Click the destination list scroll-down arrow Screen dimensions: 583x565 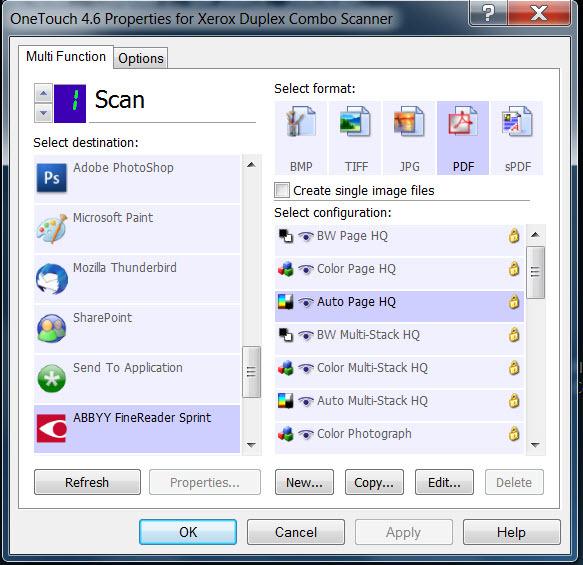(x=251, y=445)
